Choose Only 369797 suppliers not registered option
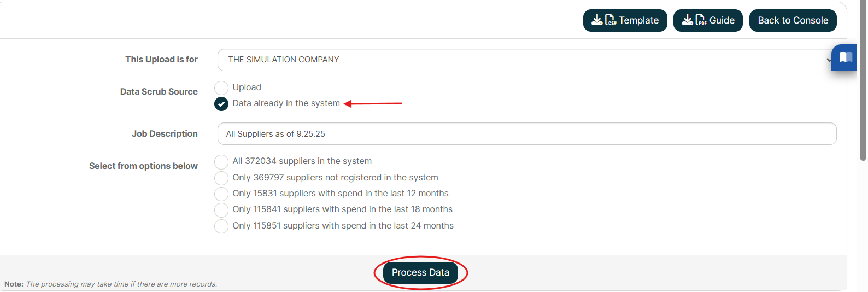 [x=221, y=178]
